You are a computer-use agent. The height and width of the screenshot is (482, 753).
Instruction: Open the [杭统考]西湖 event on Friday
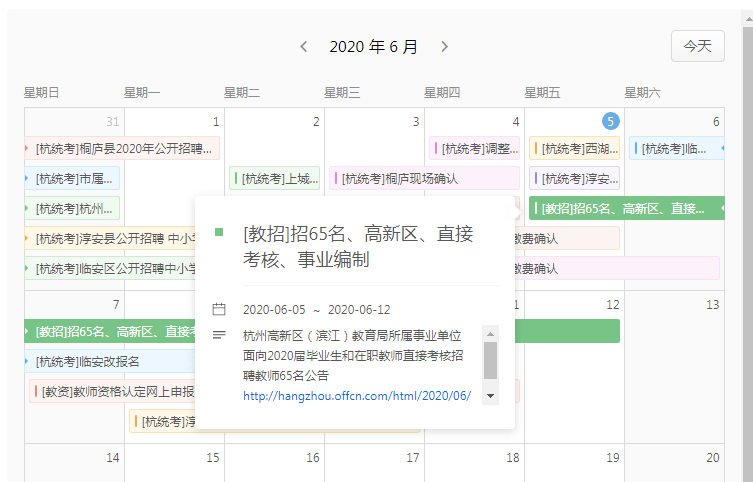[574, 149]
